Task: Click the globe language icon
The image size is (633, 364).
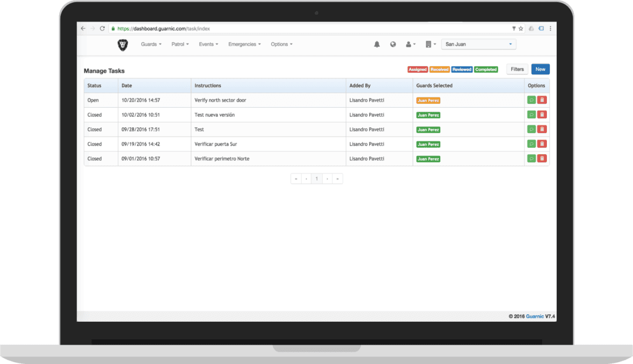Action: (x=393, y=44)
